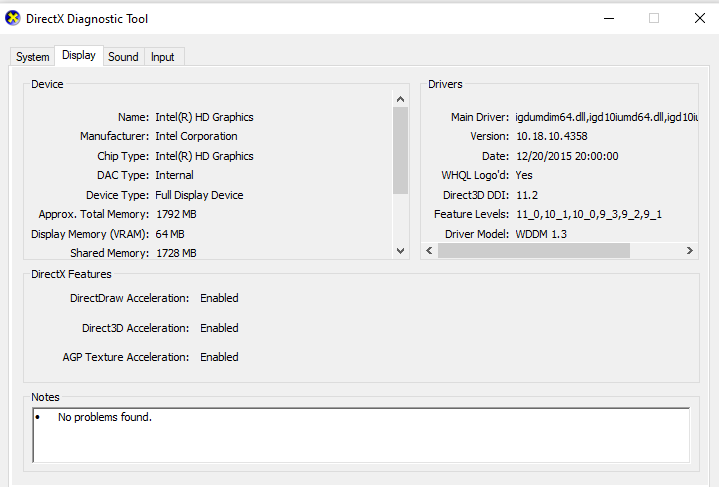This screenshot has width=719, height=487.
Task: Click the Device panel vertical scrollbar thumb
Action: point(400,150)
